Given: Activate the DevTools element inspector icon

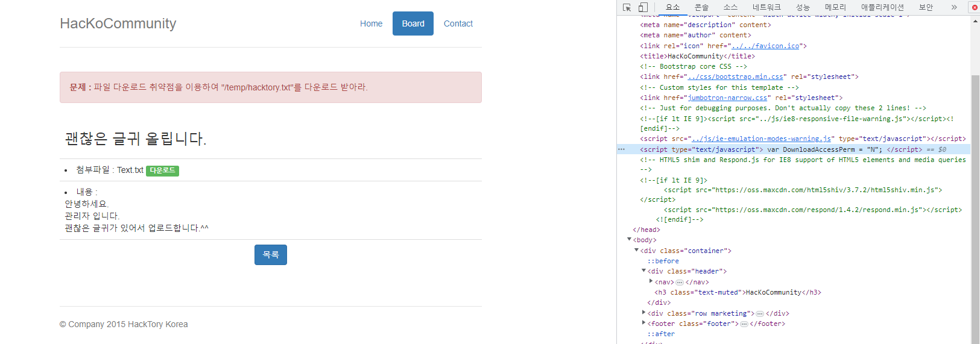Looking at the screenshot, I should [x=627, y=7].
